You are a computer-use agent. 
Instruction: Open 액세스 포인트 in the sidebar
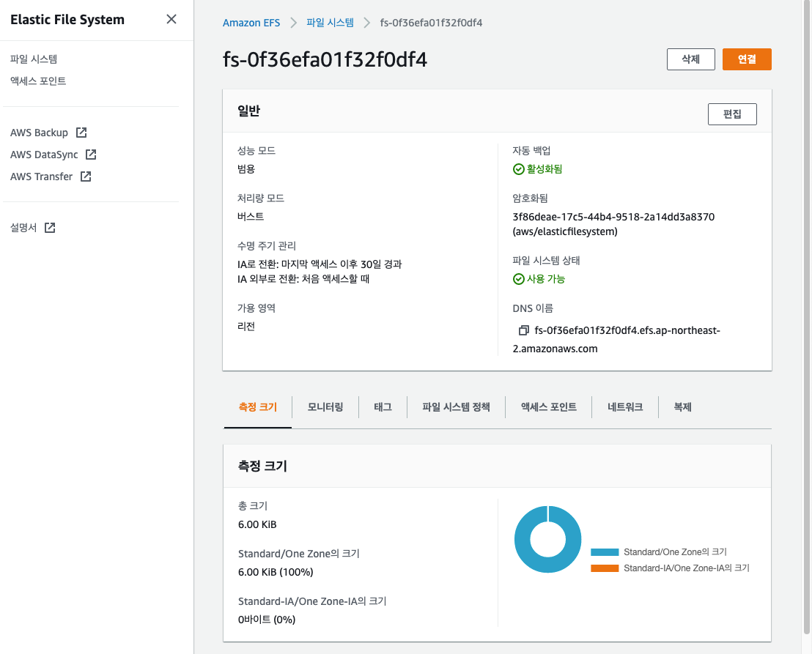click(38, 81)
